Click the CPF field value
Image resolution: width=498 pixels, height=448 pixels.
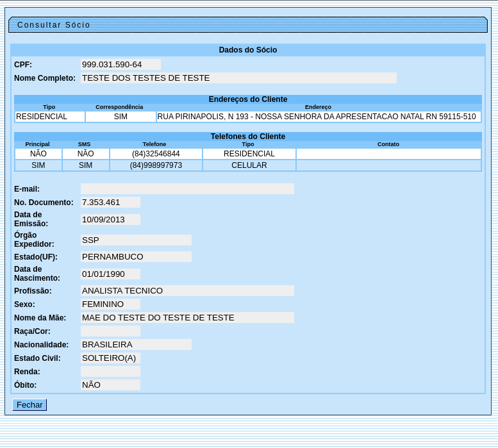click(x=120, y=65)
